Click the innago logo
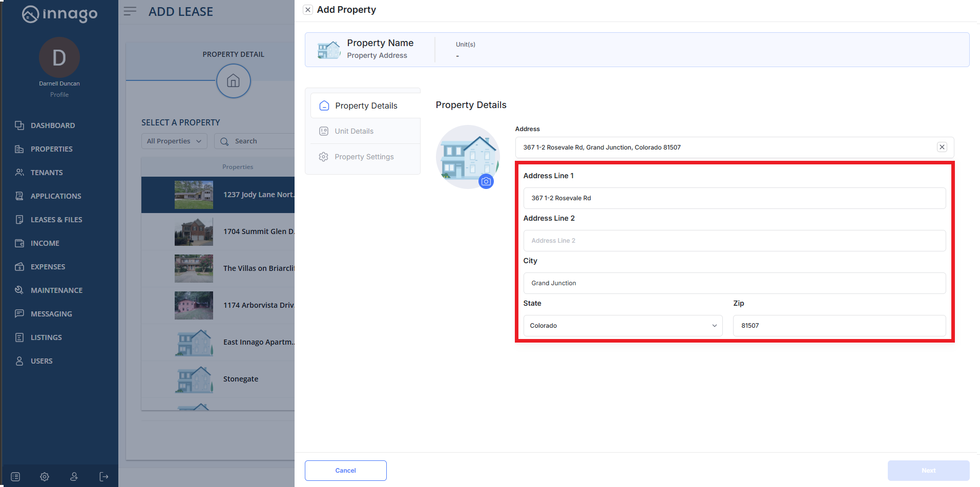 click(x=59, y=14)
